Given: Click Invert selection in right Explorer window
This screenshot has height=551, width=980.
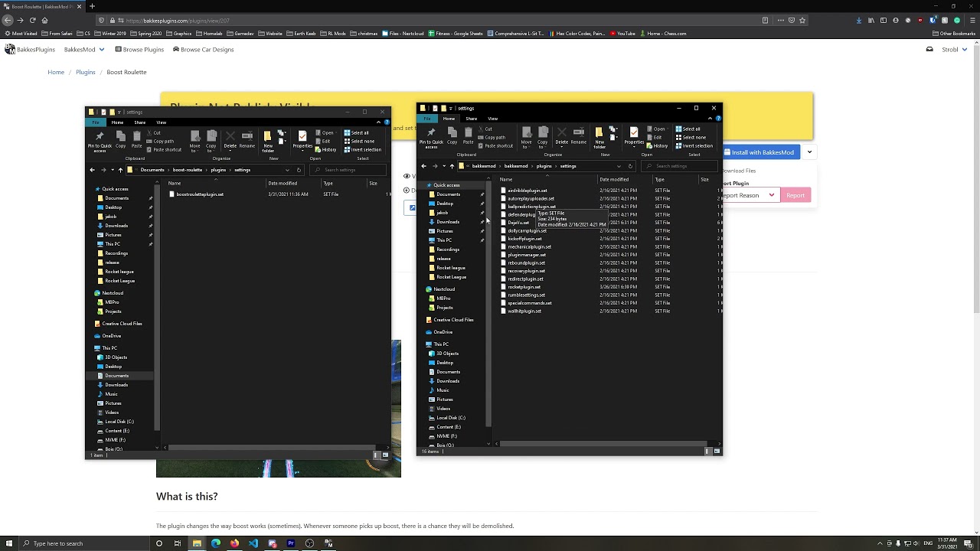Looking at the screenshot, I should coord(694,145).
